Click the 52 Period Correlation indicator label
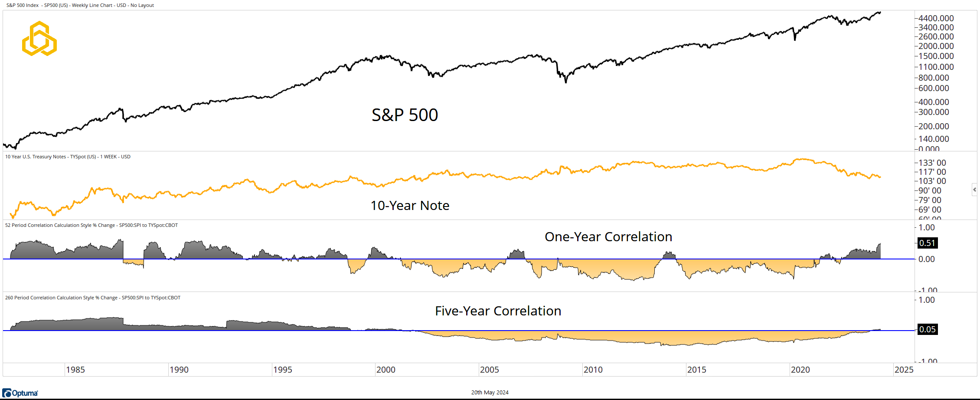The width and height of the screenshot is (980, 400). pyautogui.click(x=91, y=225)
